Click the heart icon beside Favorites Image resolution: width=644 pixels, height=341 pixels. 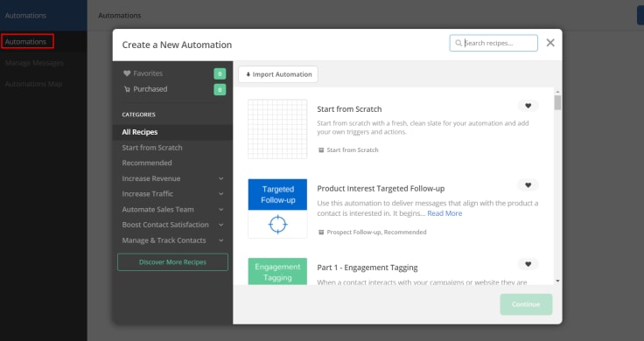pos(127,73)
